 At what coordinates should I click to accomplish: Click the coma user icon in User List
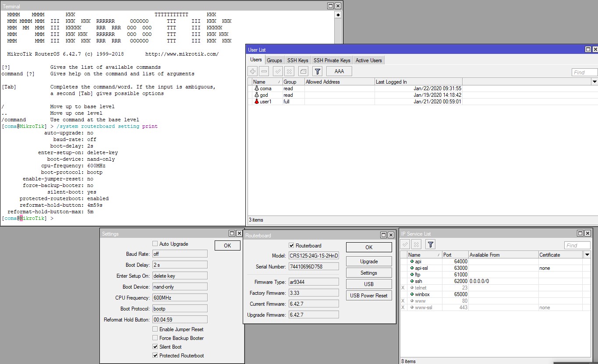click(257, 88)
